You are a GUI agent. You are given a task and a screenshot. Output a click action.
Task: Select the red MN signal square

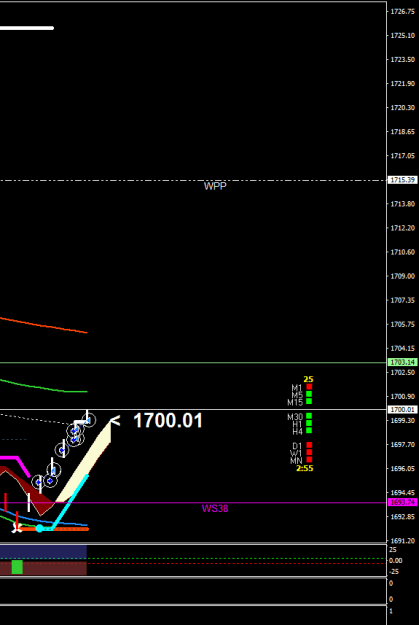[x=309, y=460]
